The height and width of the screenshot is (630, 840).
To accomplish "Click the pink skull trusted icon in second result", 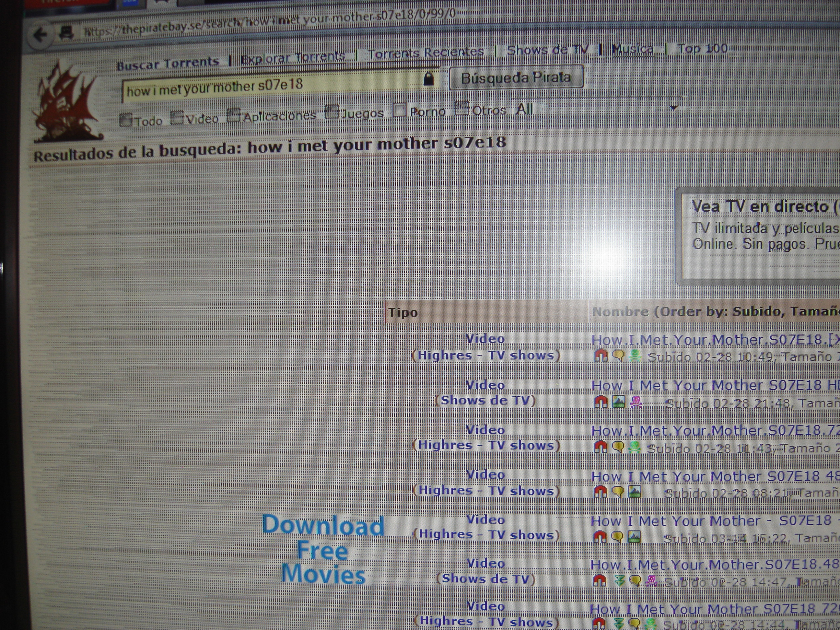I will [x=636, y=402].
